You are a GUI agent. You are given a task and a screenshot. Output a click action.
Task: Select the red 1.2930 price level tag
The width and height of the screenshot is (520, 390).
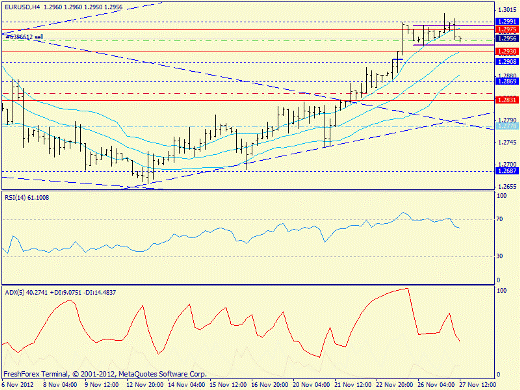[x=507, y=52]
